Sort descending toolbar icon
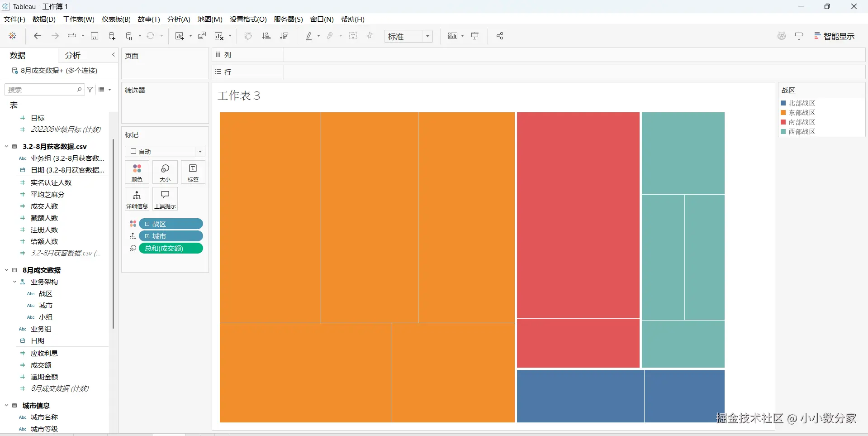The width and height of the screenshot is (868, 436). point(284,36)
